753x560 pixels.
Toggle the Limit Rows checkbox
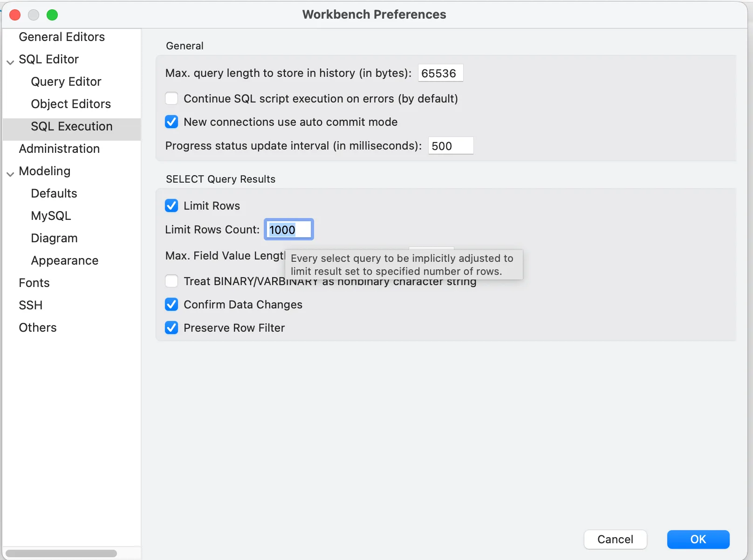(171, 205)
